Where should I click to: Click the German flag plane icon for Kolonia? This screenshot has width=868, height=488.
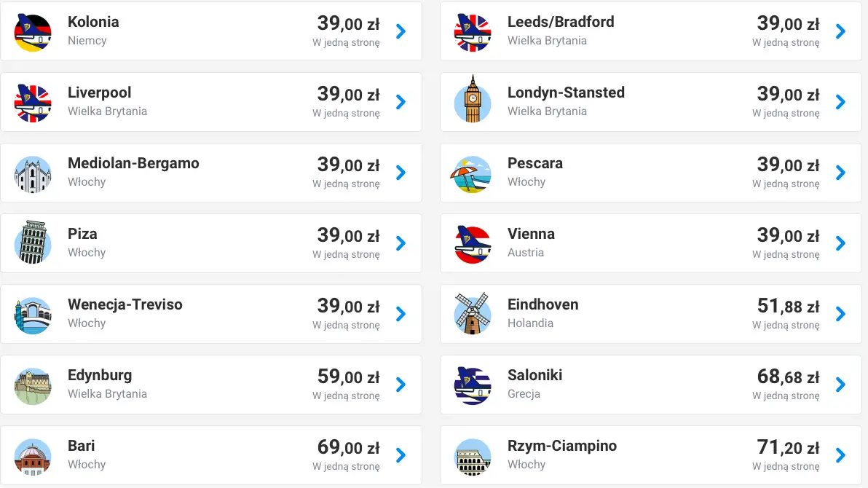(x=33, y=31)
